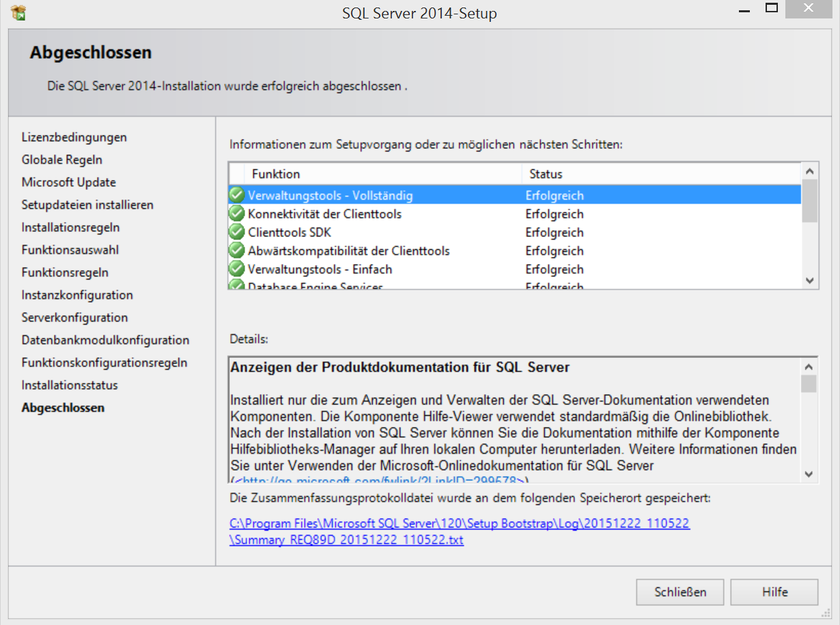Click green check icon for Verwaltungstools - Einfach
Screen dimensions: 840x625
pyautogui.click(x=237, y=269)
